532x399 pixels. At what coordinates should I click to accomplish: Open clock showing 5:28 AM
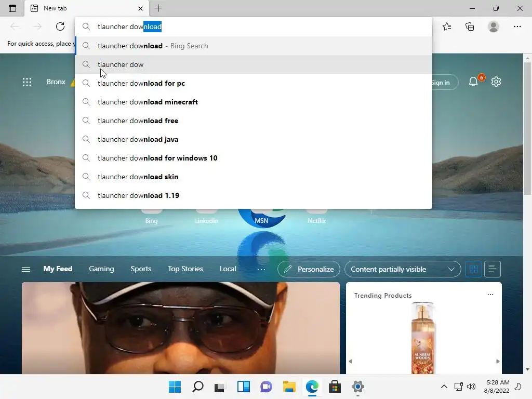click(497, 387)
